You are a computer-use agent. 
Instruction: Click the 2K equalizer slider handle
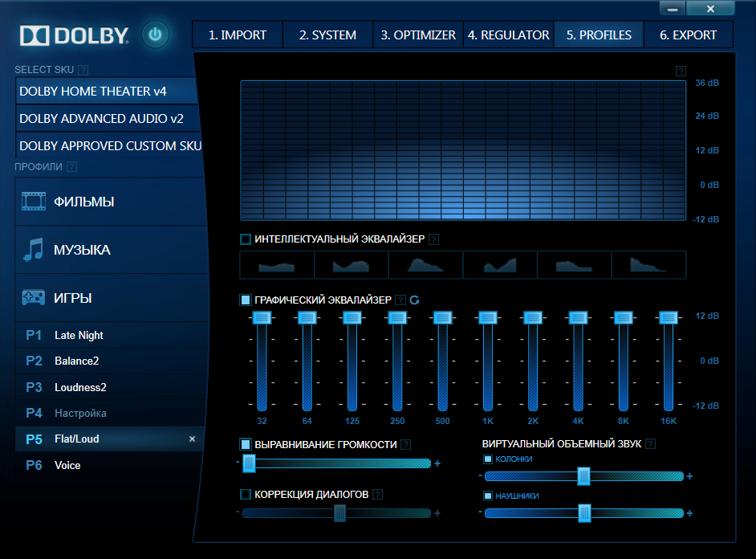pos(533,318)
